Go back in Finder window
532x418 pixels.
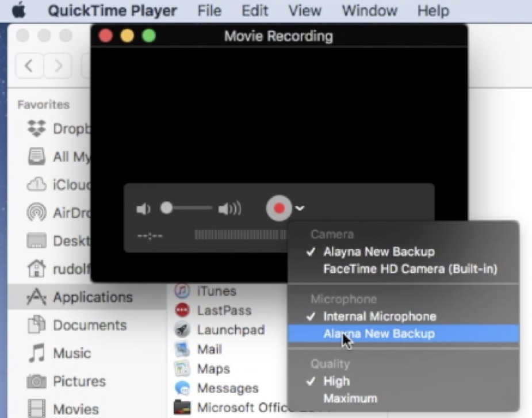[29, 66]
